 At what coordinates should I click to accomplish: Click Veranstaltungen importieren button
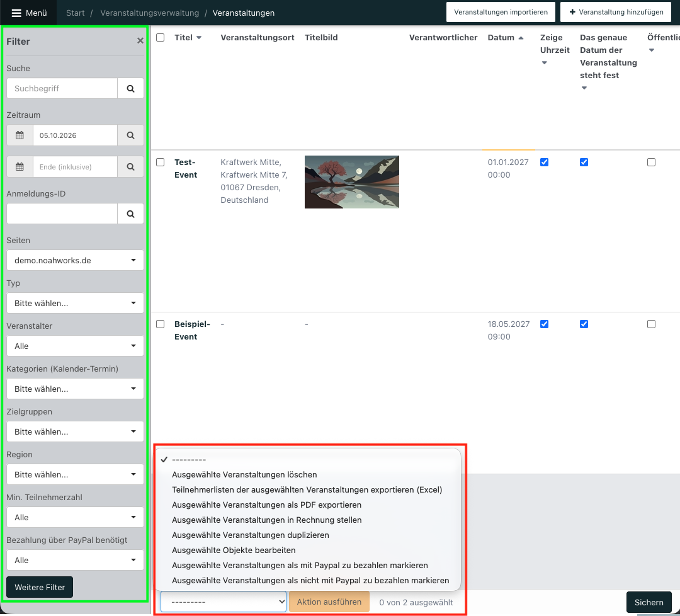[501, 12]
